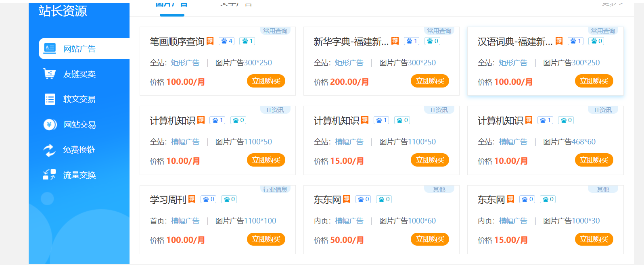This screenshot has width=644, height=265.
Task: Click the yen coin icon for 网站交易
Action: (50, 125)
